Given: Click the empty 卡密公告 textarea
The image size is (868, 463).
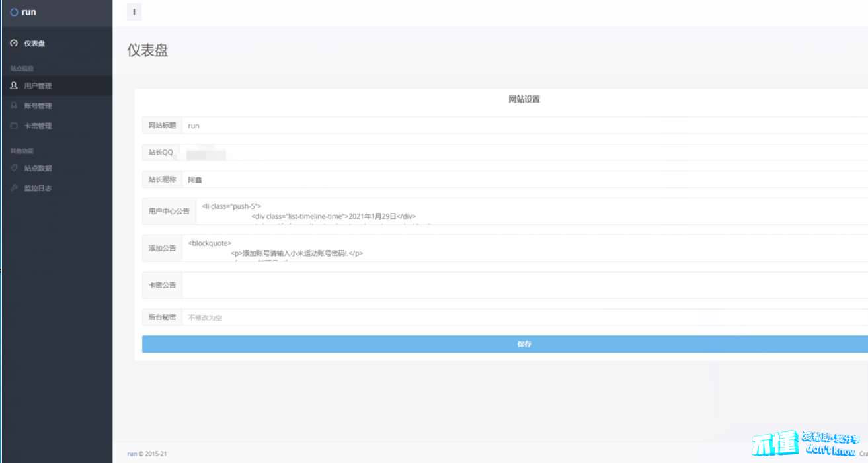Looking at the screenshot, I should (x=522, y=285).
